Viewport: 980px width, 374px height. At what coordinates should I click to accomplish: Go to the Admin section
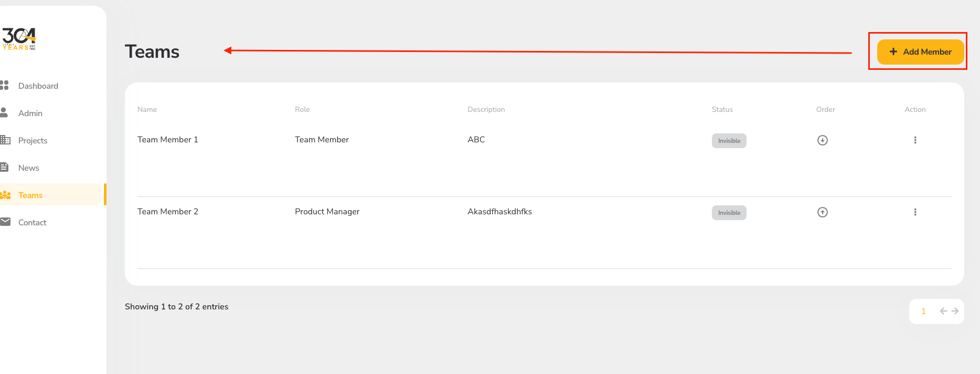(x=30, y=113)
